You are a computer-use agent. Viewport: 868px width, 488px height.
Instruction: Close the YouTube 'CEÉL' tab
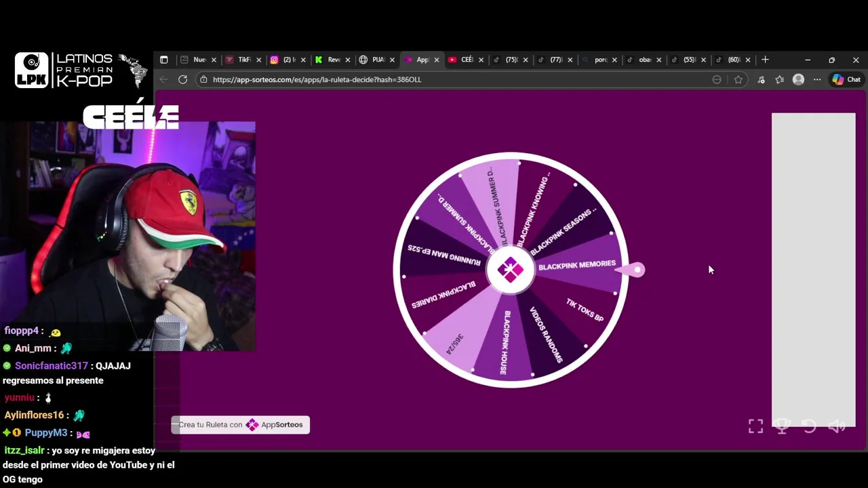481,60
